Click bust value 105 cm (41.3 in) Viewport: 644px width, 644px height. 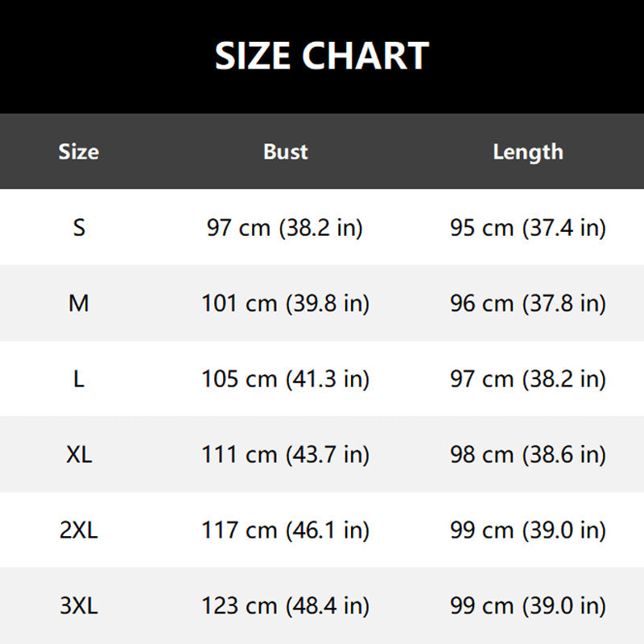coord(285,379)
